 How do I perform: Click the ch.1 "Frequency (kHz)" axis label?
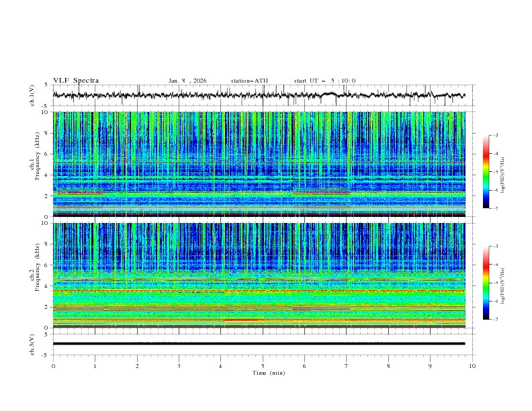coord(38,154)
